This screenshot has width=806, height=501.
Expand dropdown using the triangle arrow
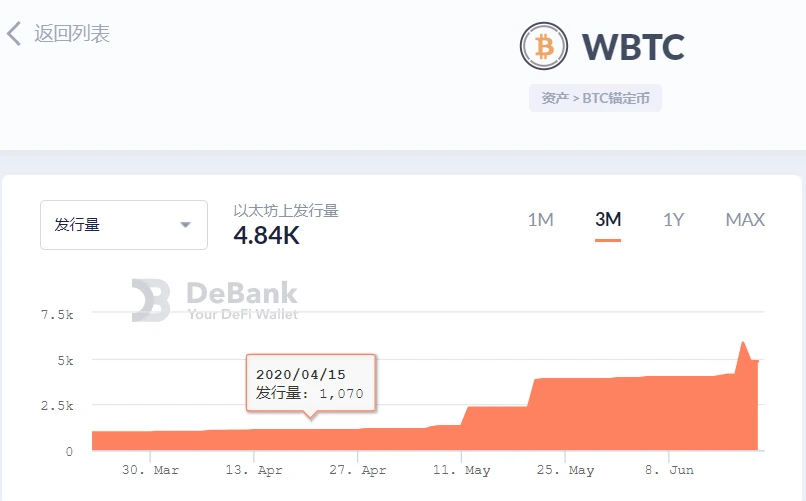[x=186, y=225]
